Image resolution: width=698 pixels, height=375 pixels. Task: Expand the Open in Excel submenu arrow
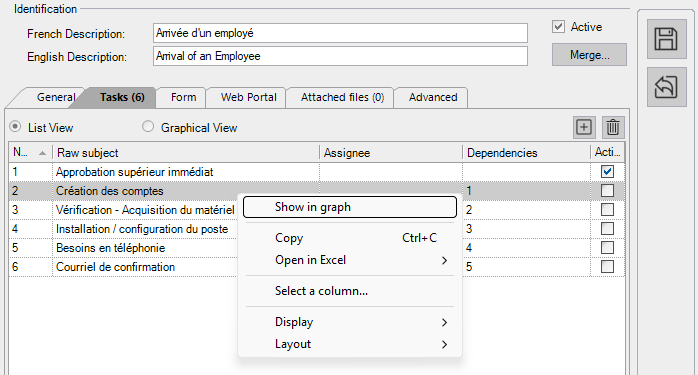(x=444, y=261)
